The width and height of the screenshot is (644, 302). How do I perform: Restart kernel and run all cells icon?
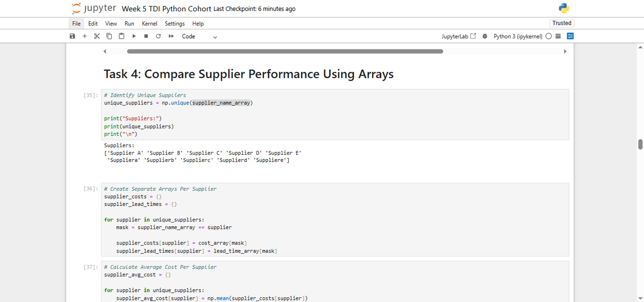(171, 37)
